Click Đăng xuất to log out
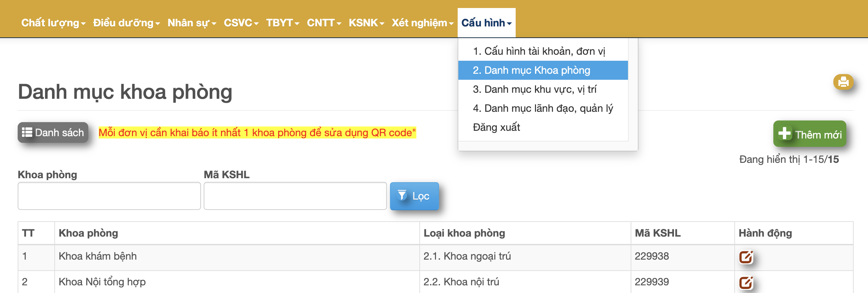Image resolution: width=868 pixels, height=293 pixels. pos(496,127)
